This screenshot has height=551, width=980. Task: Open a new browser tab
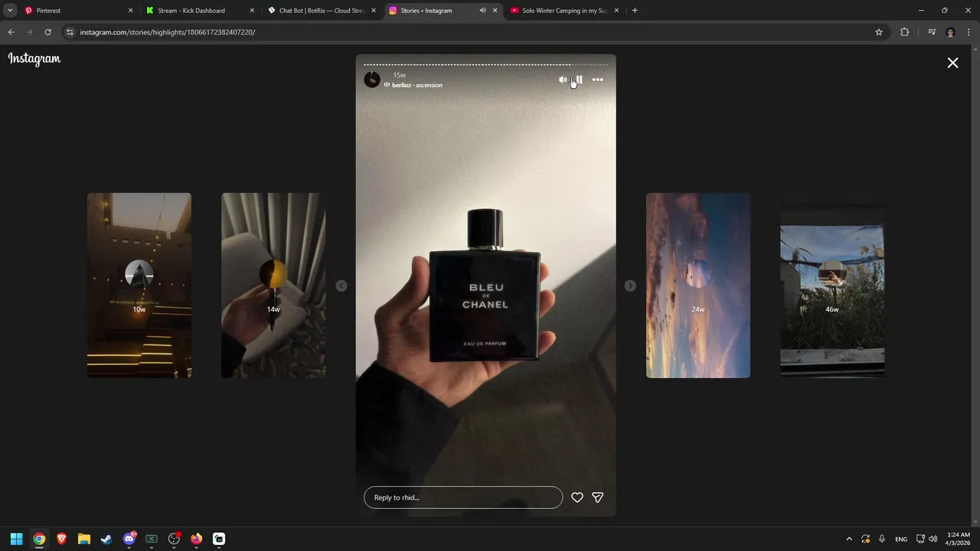[x=635, y=11]
